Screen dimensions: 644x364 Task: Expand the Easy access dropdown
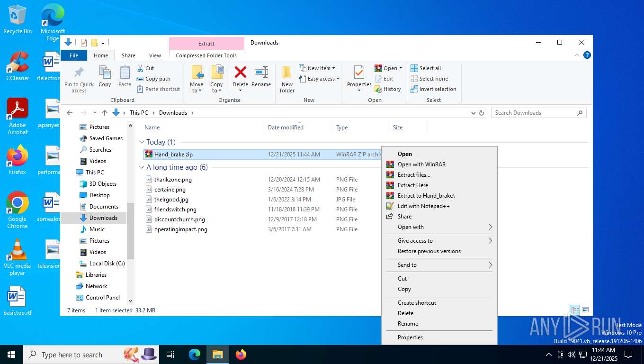[320, 79]
